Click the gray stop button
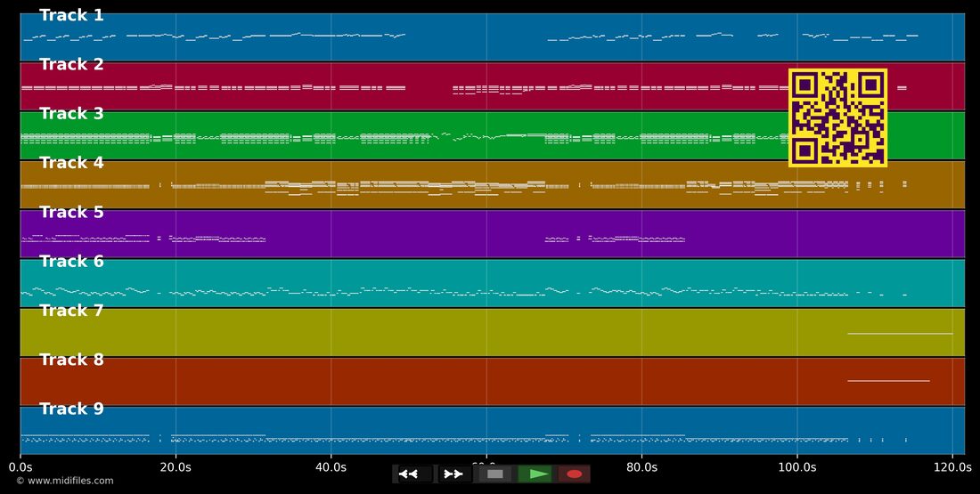Viewport: 980px width, 494px height. tap(495, 474)
